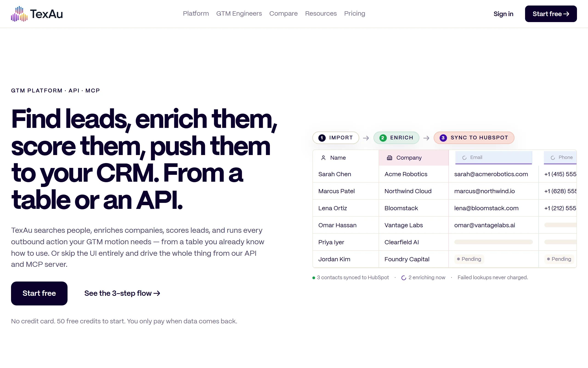Click the +1 (628) phone cell
Screen dimensions: 588x368
558,191
